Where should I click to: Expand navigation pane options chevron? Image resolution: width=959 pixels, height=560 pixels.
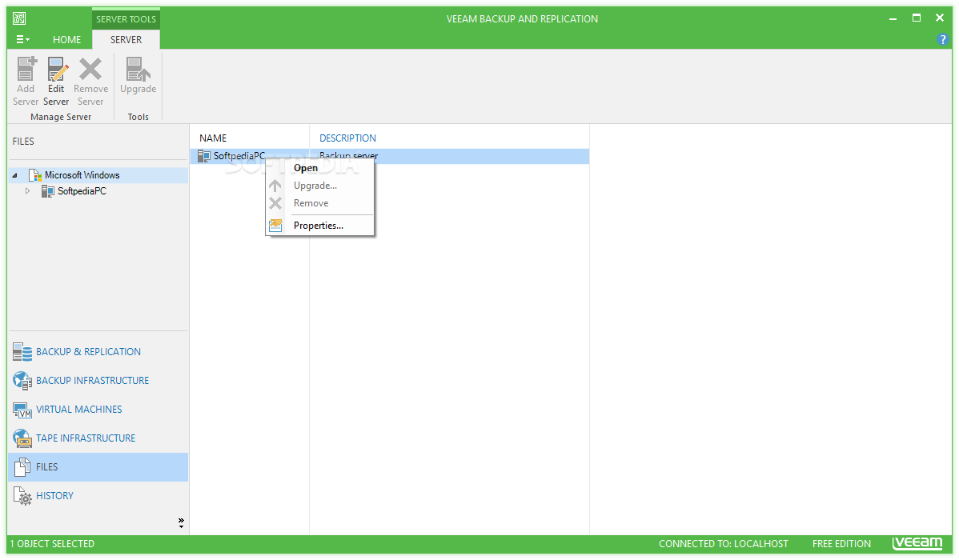coord(181,522)
